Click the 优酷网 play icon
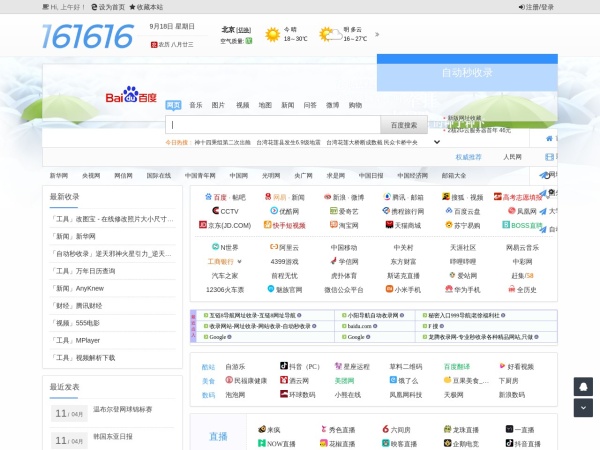Screen dimensions: 600x450 click(274, 211)
